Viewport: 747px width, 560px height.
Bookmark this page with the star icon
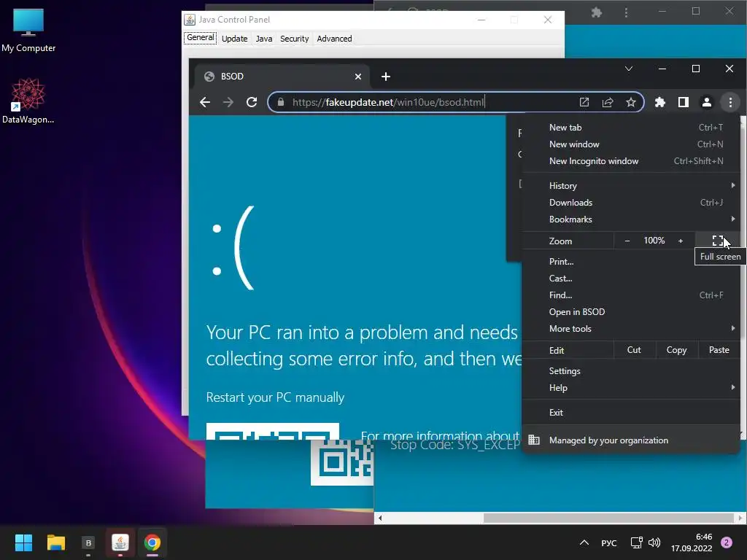(631, 102)
